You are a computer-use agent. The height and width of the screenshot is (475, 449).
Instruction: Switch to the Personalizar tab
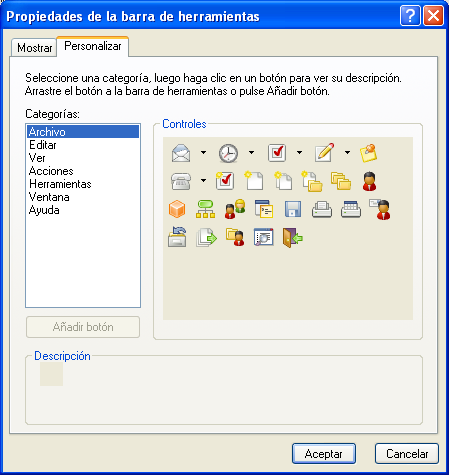93,46
